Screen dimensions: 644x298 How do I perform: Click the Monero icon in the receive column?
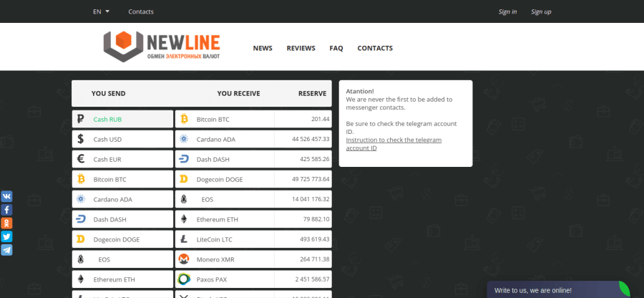pyautogui.click(x=184, y=259)
